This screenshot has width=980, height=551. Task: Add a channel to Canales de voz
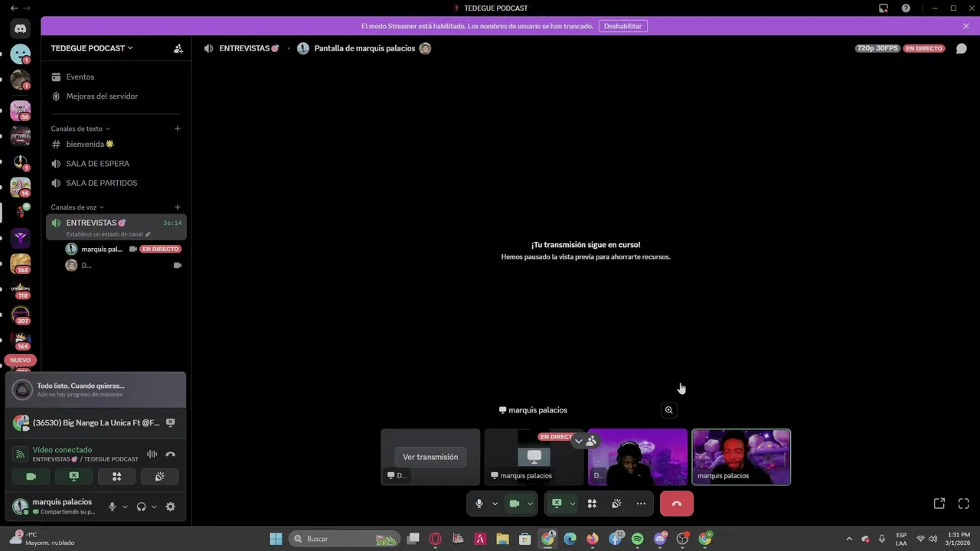[x=178, y=207]
